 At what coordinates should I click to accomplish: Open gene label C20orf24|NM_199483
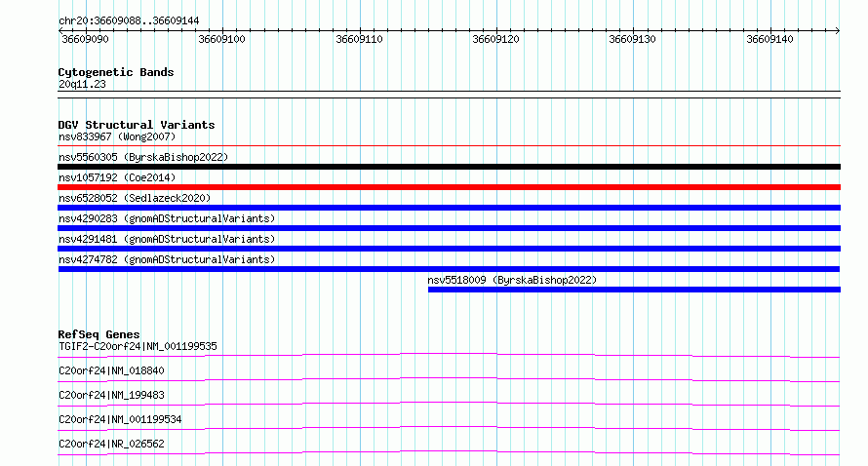pos(111,395)
